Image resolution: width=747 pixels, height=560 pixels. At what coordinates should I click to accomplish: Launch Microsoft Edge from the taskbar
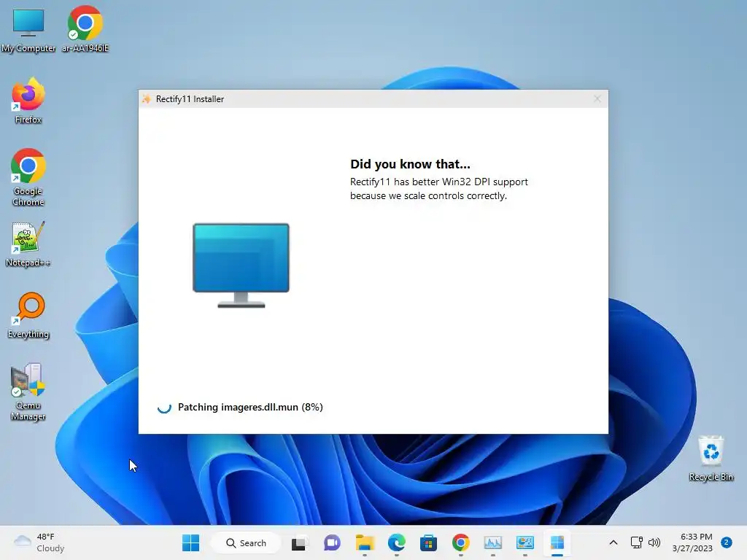coord(396,542)
